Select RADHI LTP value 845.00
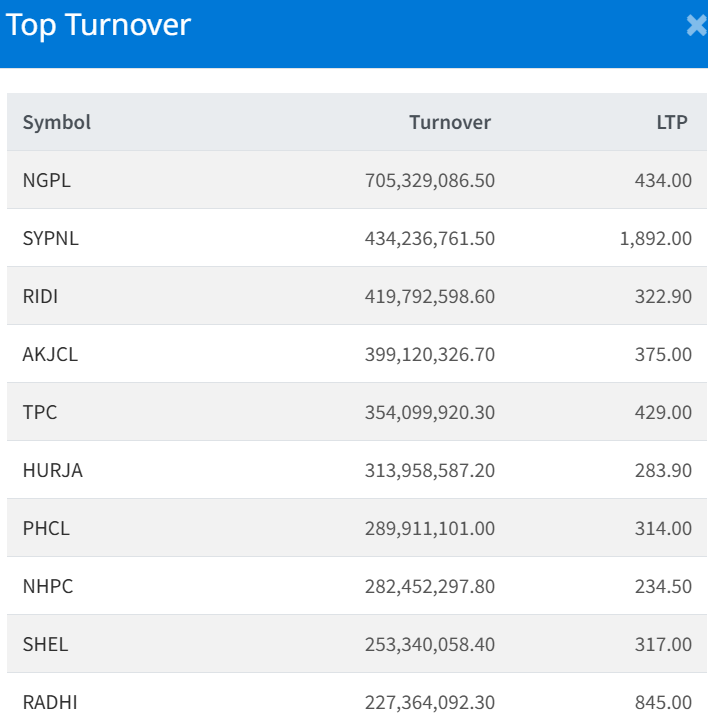This screenshot has width=708, height=723. tap(663, 702)
